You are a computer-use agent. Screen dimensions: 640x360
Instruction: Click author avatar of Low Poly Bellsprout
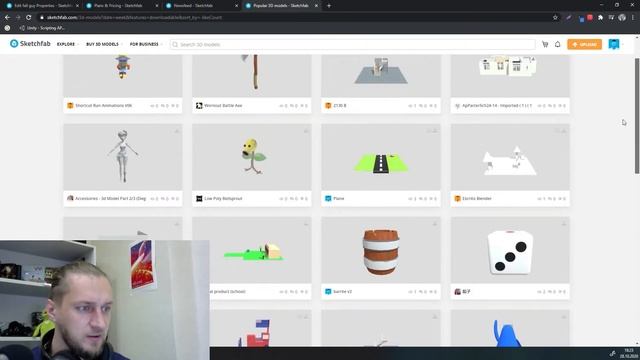coord(199,198)
